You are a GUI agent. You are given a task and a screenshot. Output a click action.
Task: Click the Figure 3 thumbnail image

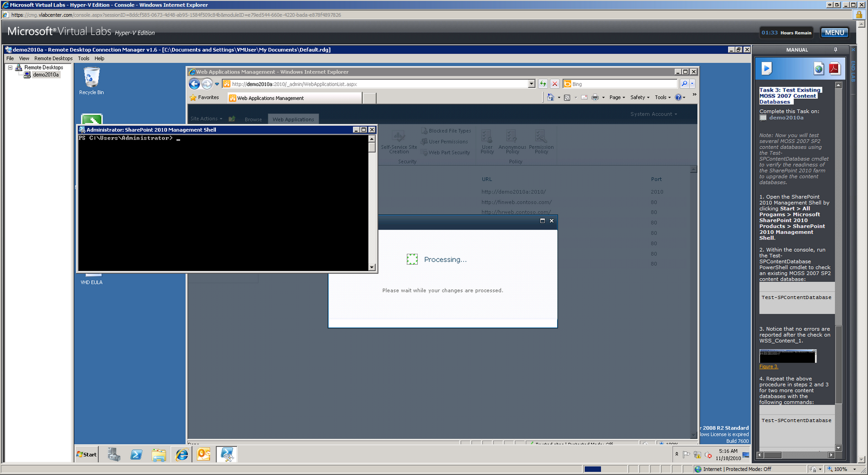tap(788, 356)
